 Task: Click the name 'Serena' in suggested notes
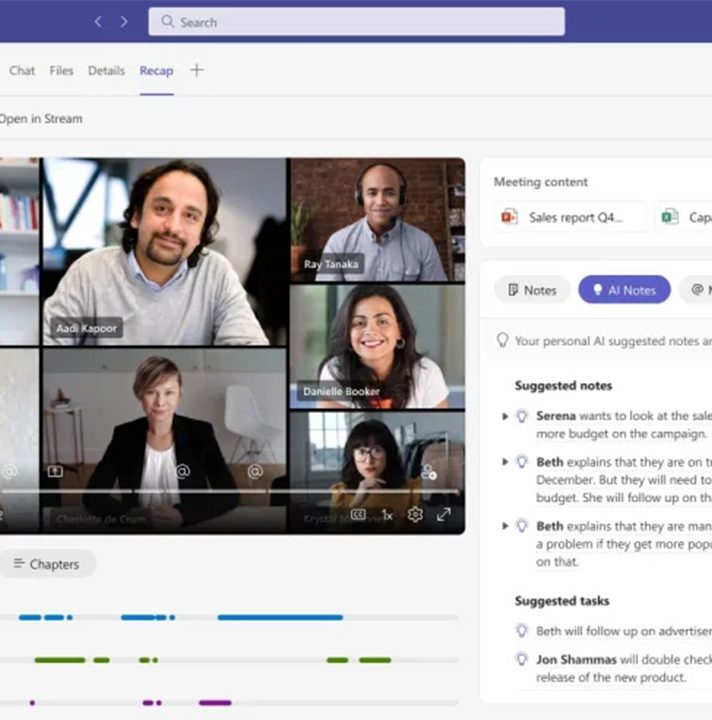tap(556, 416)
